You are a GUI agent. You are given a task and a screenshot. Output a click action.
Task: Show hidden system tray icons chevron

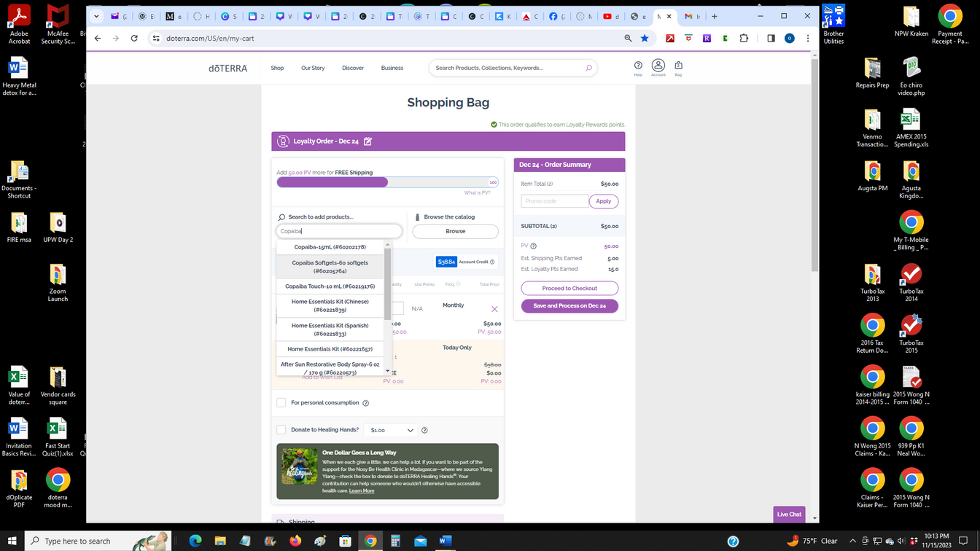852,541
